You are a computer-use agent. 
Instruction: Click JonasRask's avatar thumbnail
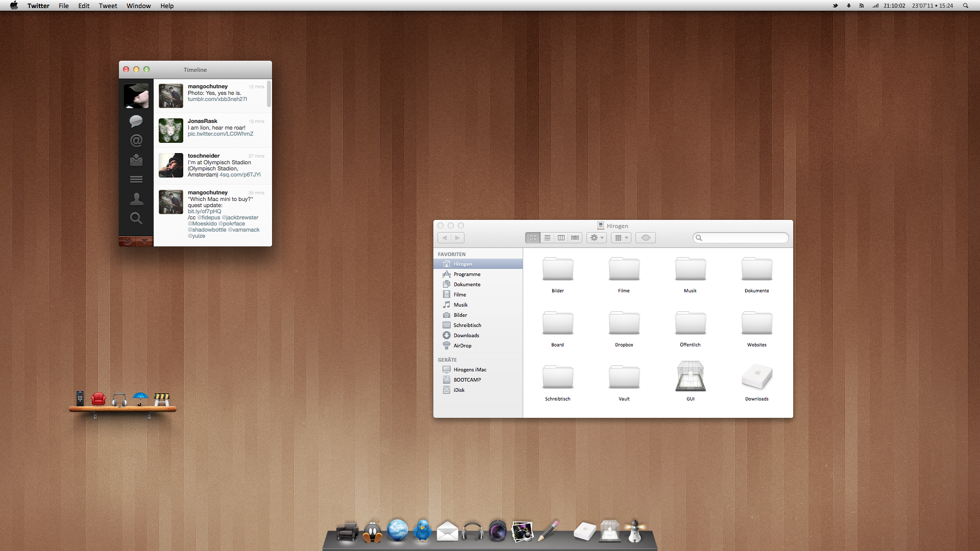tap(170, 131)
